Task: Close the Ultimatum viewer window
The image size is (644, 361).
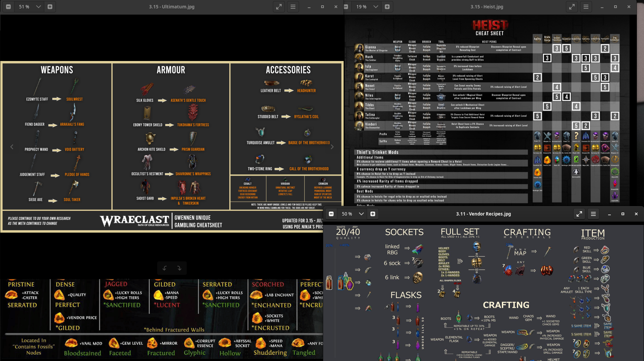Action: click(x=336, y=7)
